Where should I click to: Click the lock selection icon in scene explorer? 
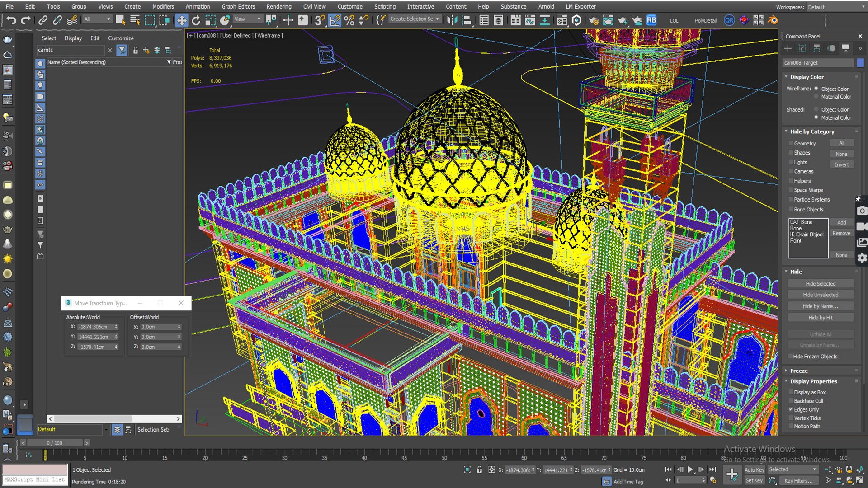(x=135, y=50)
